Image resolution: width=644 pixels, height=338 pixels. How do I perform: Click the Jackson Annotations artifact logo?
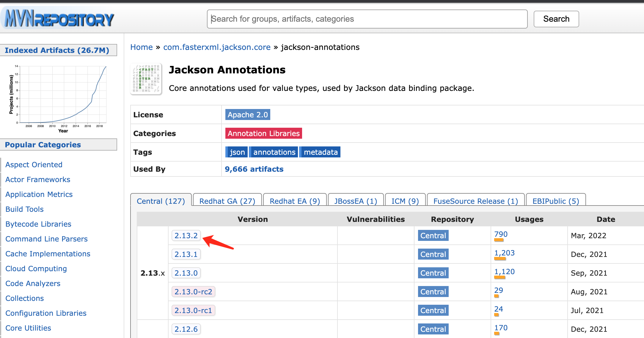(146, 79)
